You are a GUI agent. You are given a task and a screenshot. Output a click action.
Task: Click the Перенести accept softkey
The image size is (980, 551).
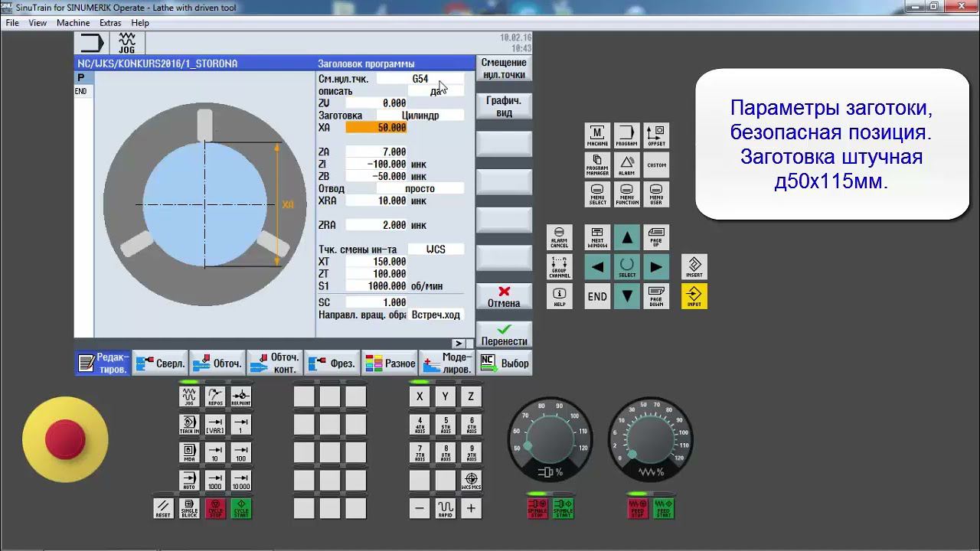[504, 335]
